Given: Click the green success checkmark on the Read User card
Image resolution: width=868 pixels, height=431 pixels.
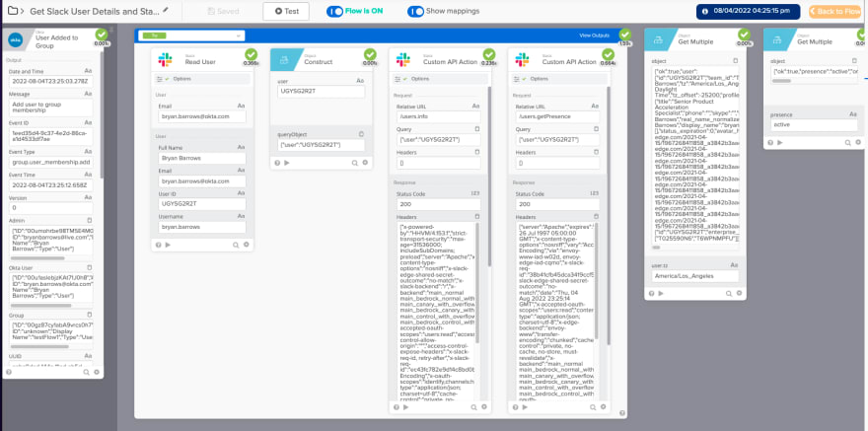Looking at the screenshot, I should pyautogui.click(x=251, y=54).
